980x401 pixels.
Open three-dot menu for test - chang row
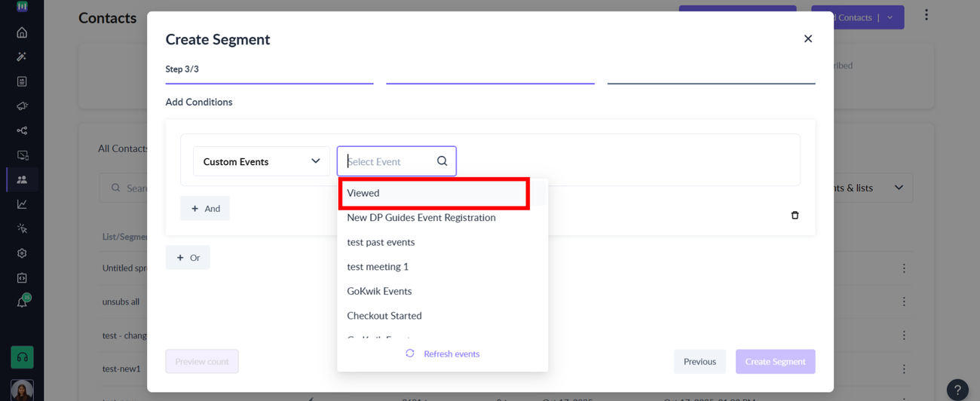pyautogui.click(x=904, y=335)
